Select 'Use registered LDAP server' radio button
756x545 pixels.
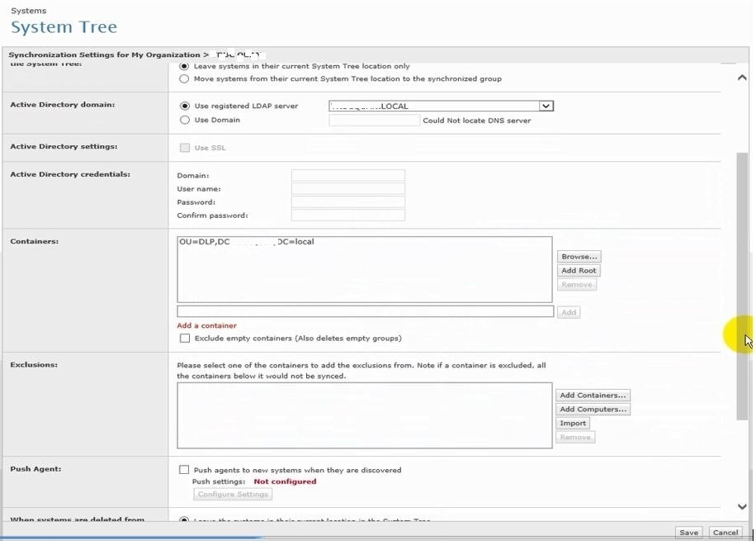tap(184, 107)
